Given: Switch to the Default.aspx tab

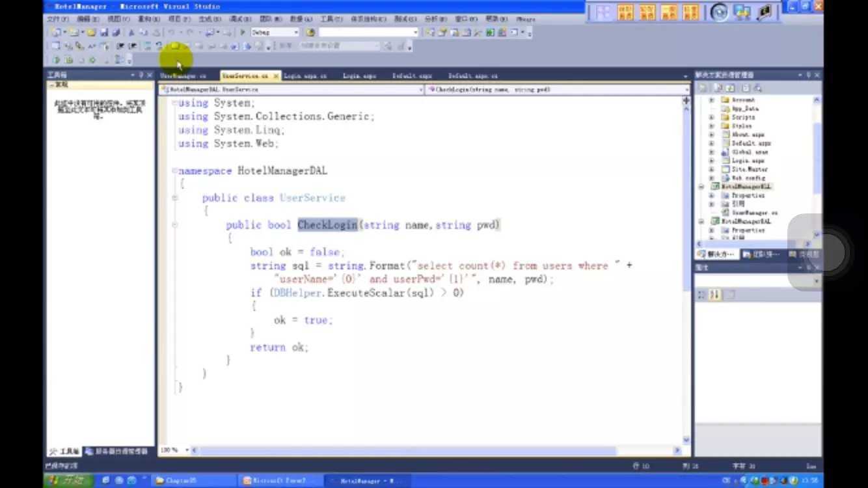Looking at the screenshot, I should pos(412,76).
